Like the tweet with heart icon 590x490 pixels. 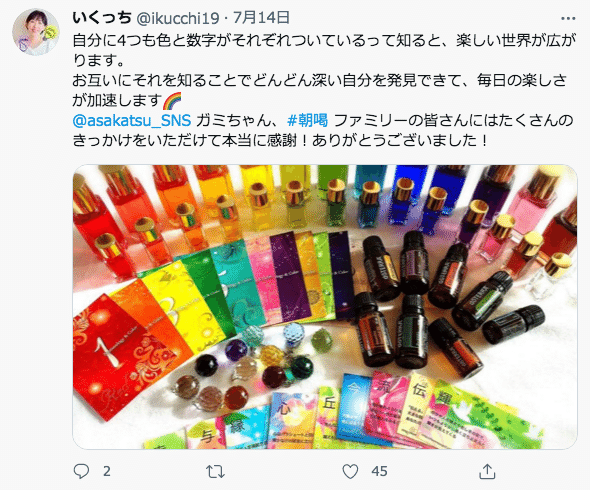pyautogui.click(x=350, y=471)
